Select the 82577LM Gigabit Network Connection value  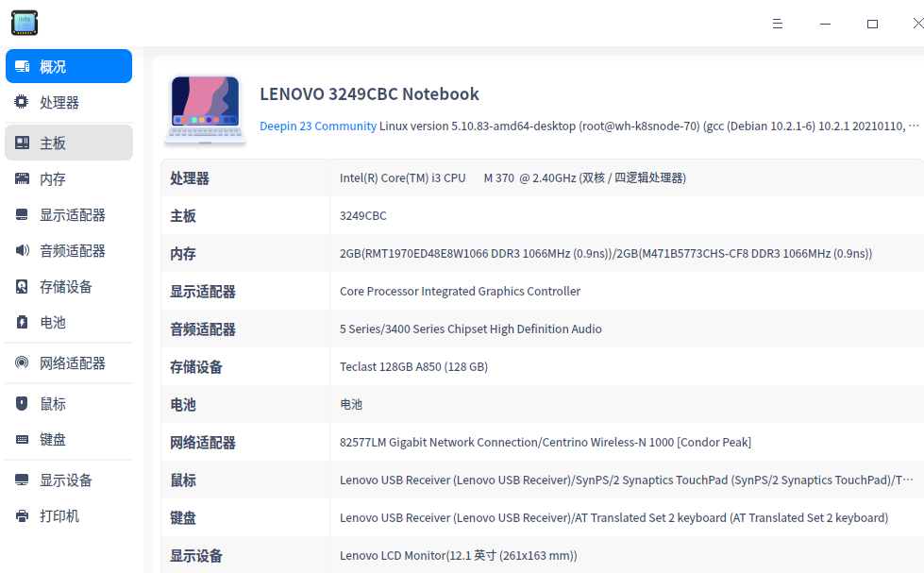coord(546,442)
